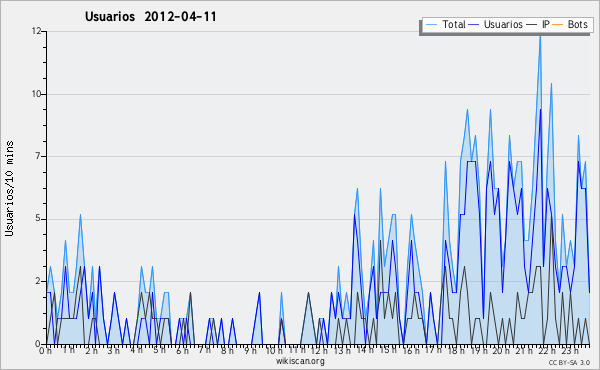Click the '23 h' x-axis label

[x=570, y=351]
